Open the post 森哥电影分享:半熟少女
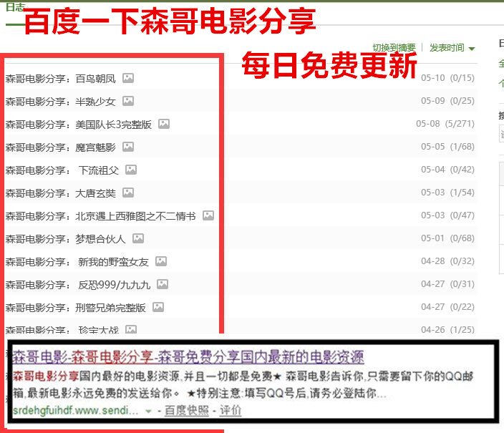Image resolution: width=504 pixels, height=433 pixels. coord(60,102)
